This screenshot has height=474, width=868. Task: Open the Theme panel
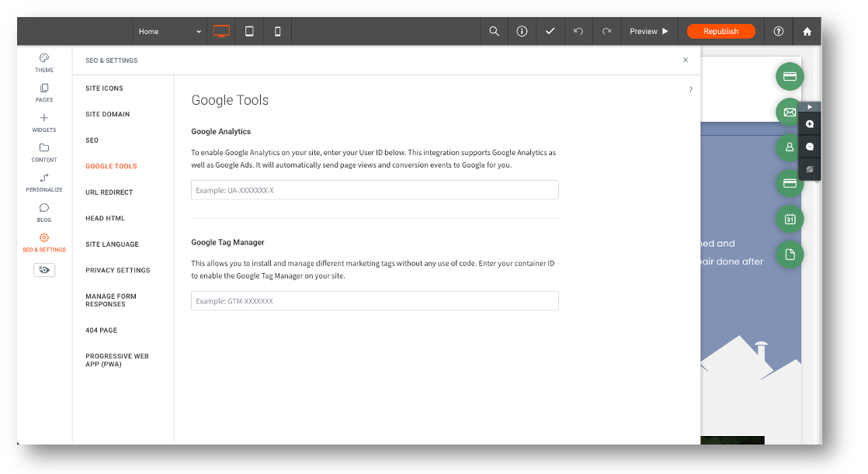(x=44, y=63)
